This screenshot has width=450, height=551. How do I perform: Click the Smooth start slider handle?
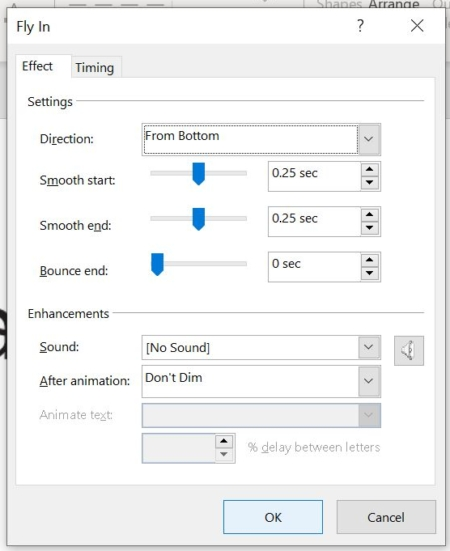198,174
